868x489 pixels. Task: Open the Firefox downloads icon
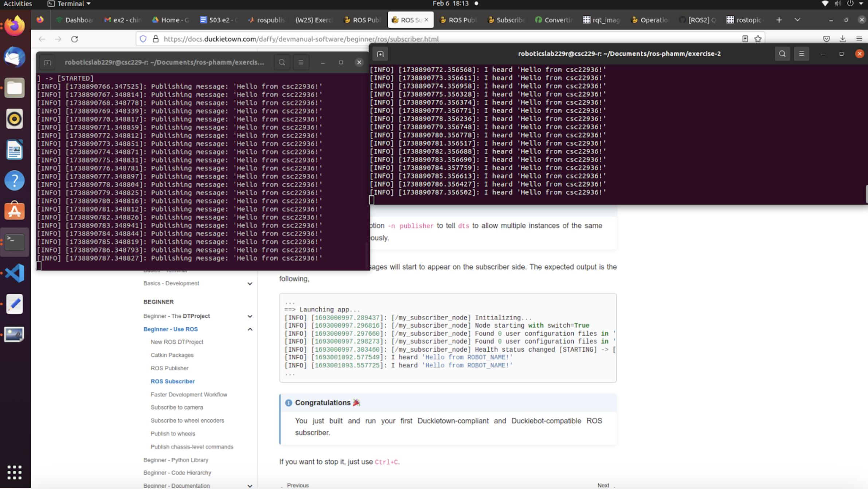coord(842,39)
